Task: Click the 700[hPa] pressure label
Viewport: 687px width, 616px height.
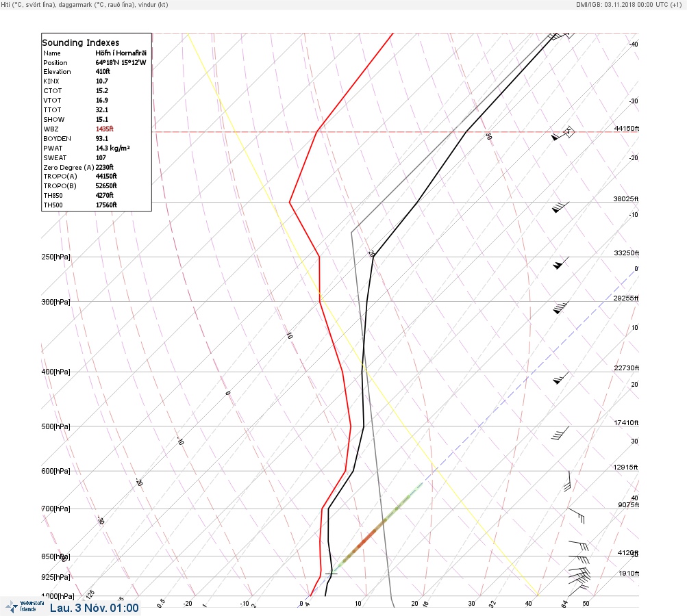Action: tap(55, 509)
